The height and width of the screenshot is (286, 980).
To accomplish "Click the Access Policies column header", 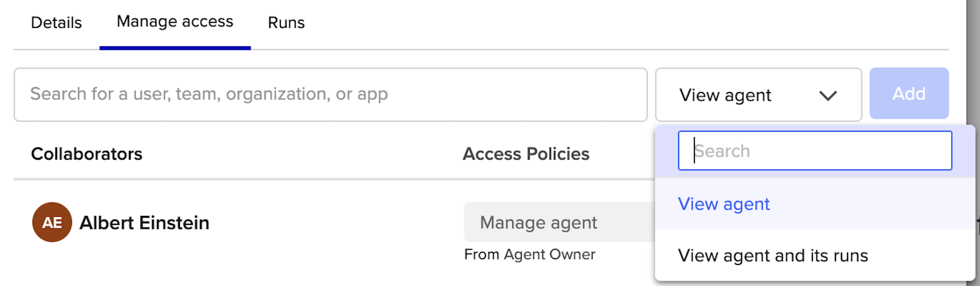I will tap(526, 154).
